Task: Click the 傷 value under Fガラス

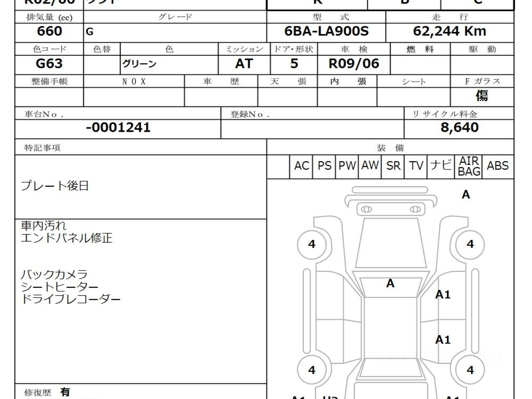Action: coord(482,96)
